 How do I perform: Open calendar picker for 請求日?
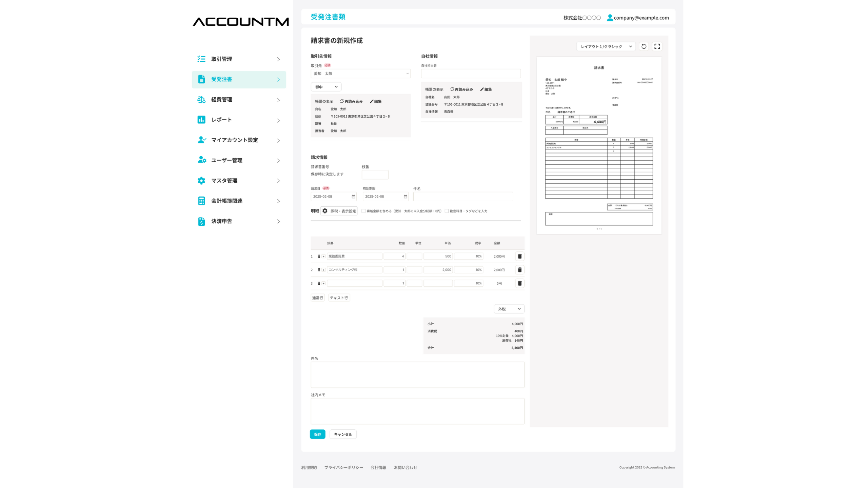tap(353, 197)
